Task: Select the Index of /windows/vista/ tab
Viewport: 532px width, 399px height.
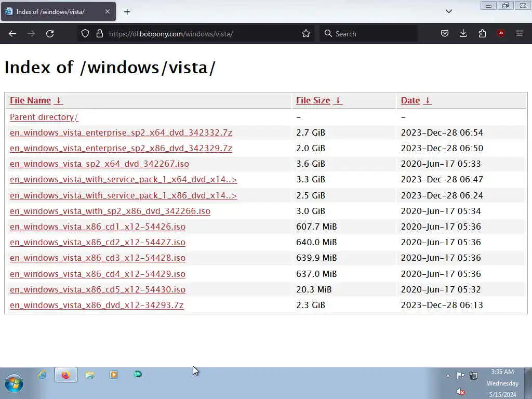Action: 58,11
